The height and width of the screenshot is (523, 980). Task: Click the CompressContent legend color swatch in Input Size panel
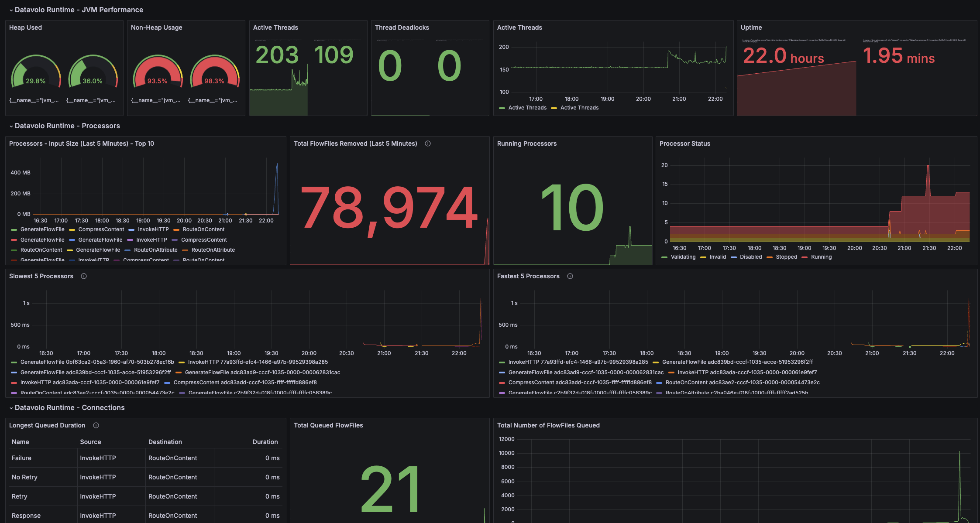click(72, 229)
